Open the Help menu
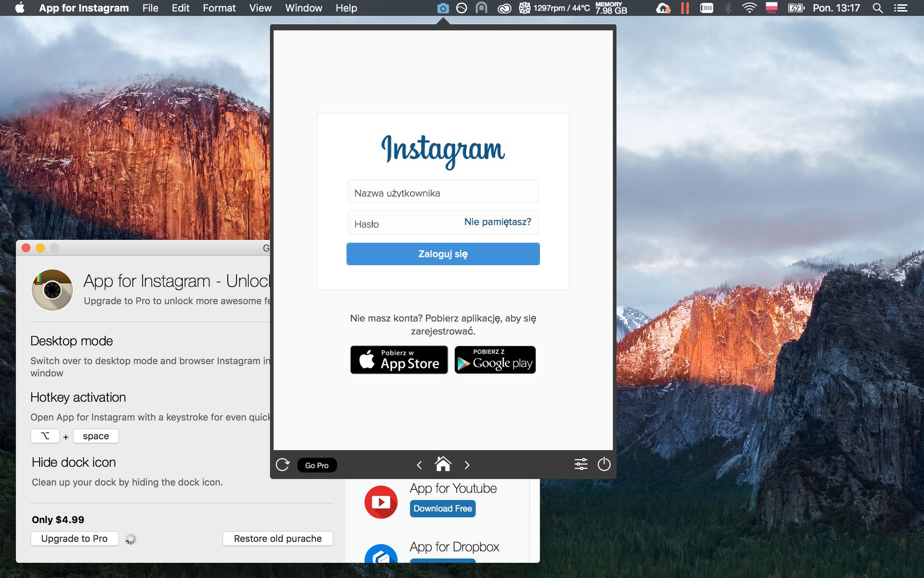 346,8
